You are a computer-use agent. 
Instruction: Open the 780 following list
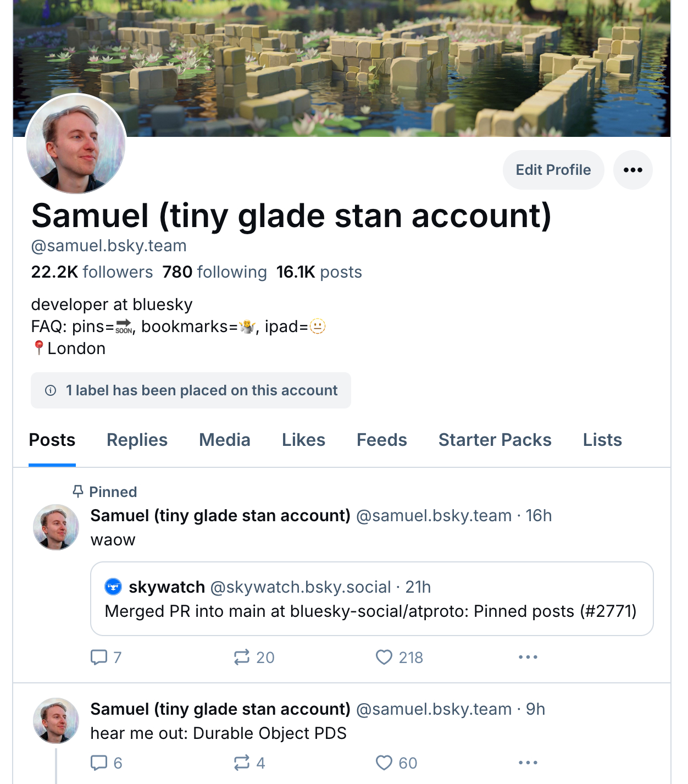214,272
